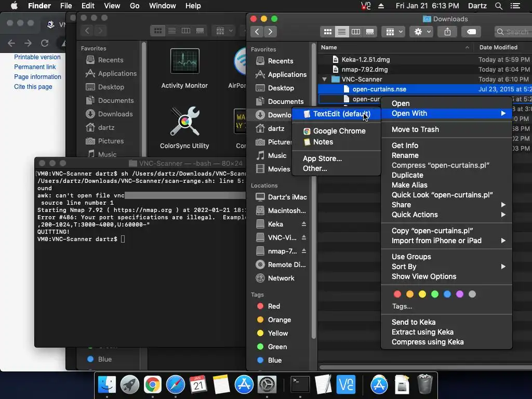Expand Import from iPhone or iPad submenu
Viewport: 532px width, 399px height.
click(x=446, y=241)
